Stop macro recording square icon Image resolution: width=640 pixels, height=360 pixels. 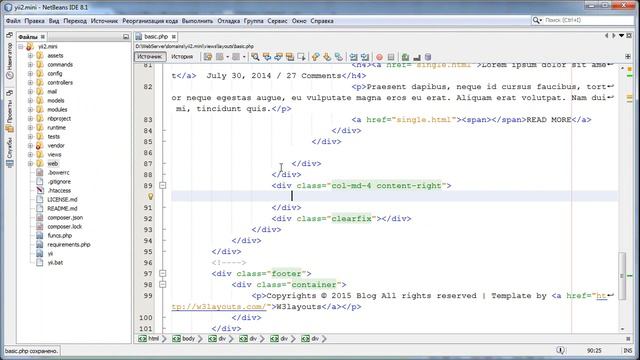pos(391,57)
